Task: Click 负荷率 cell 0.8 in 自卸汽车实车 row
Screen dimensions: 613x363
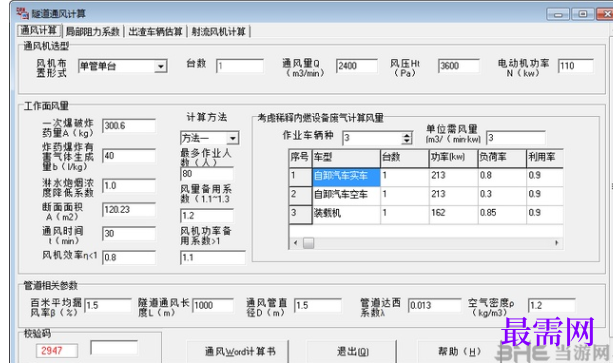Action: click(502, 176)
